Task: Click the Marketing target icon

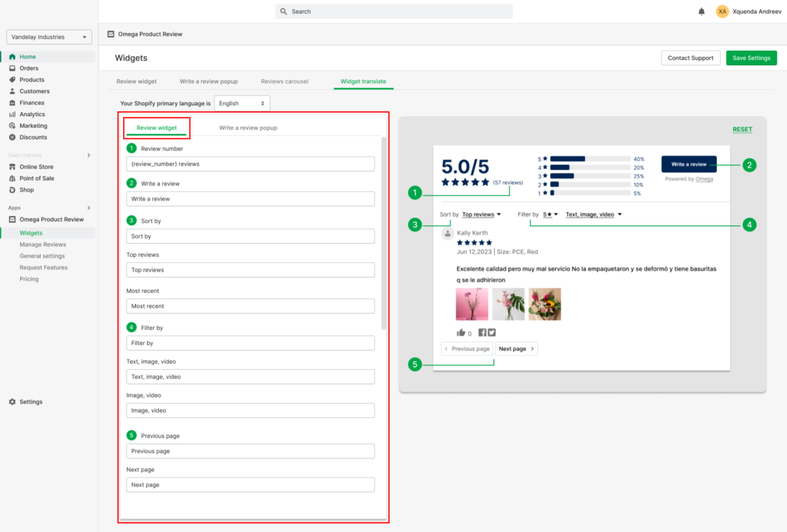Action: [12, 126]
